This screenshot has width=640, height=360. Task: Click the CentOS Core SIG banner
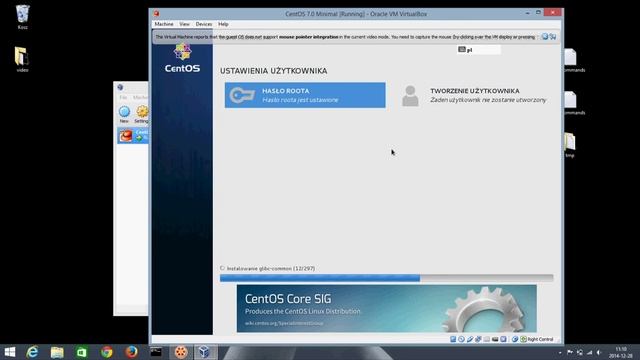coord(387,308)
